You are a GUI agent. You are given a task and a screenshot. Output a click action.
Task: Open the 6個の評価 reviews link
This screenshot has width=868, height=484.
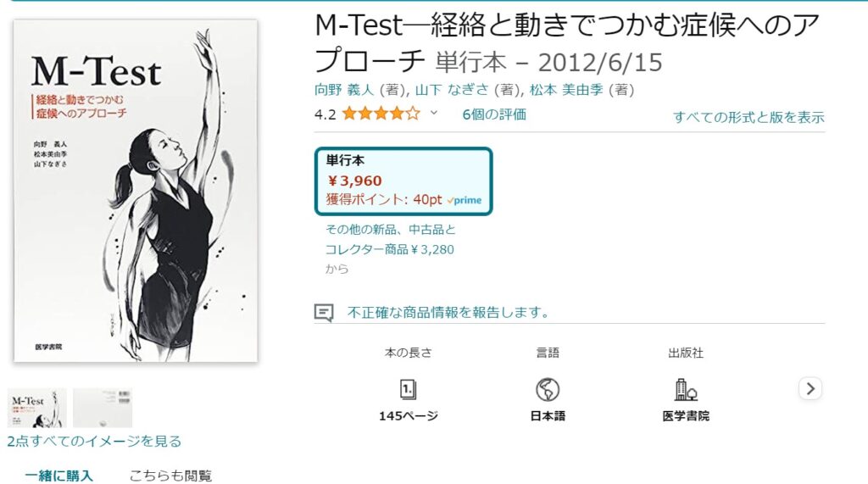tap(494, 114)
